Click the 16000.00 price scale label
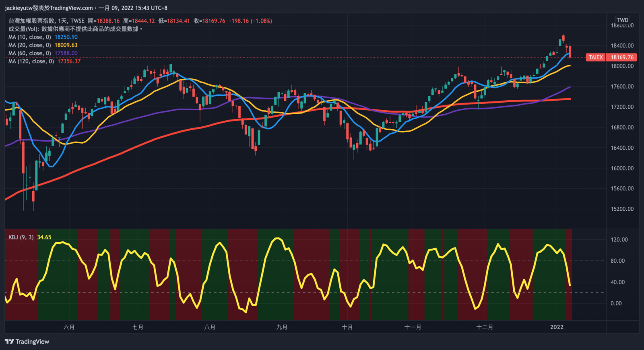Viewport: 644px width, 350px height. (622, 168)
